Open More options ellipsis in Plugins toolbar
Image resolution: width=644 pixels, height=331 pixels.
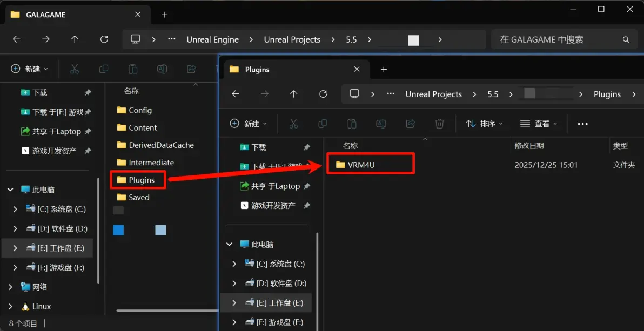coord(582,124)
